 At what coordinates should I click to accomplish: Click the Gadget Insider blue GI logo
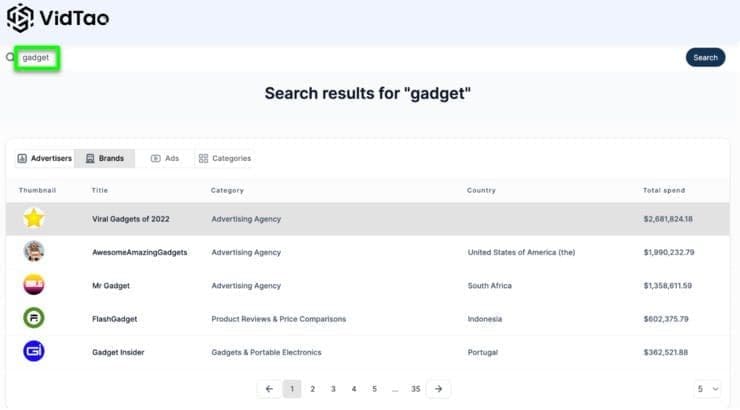(34, 351)
